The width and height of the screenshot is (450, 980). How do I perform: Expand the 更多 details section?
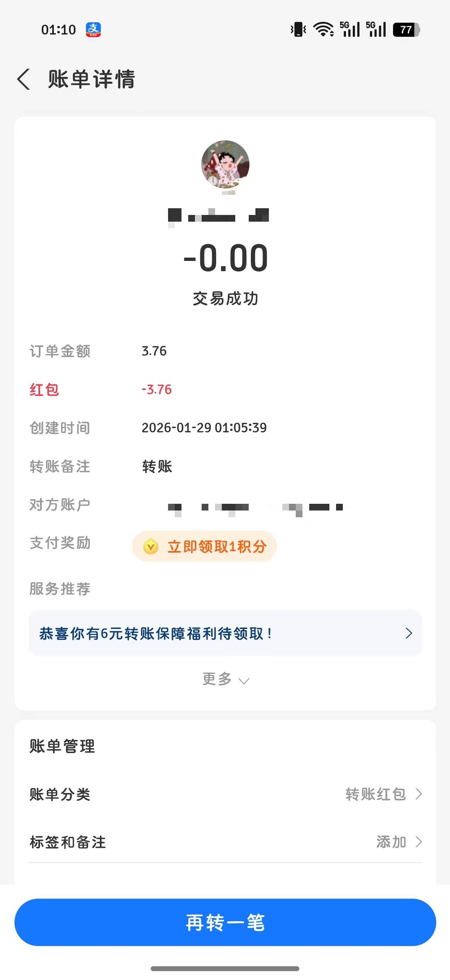pyautogui.click(x=225, y=679)
